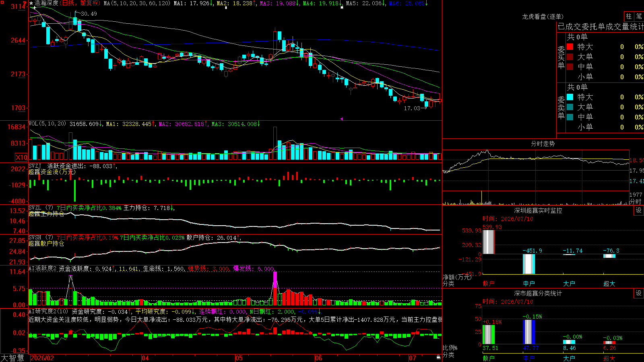The width and height of the screenshot is (644, 362).
Task: Click the 深市超赢分类统计 panel title
Action: pos(538,293)
